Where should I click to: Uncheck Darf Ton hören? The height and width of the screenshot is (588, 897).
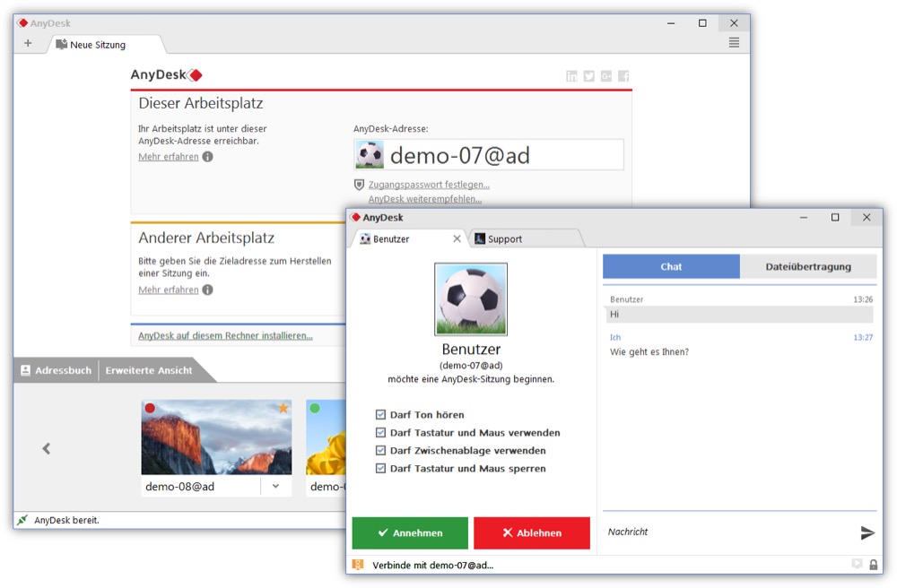coord(380,414)
